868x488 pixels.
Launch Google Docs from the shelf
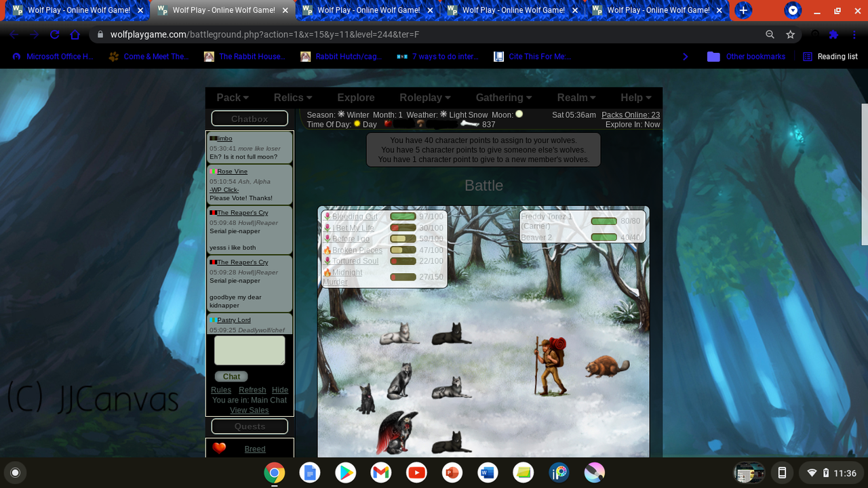click(310, 472)
